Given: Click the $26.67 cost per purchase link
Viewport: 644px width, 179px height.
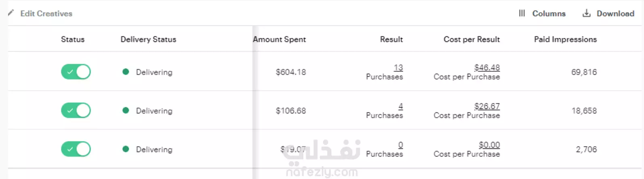Looking at the screenshot, I should (487, 106).
